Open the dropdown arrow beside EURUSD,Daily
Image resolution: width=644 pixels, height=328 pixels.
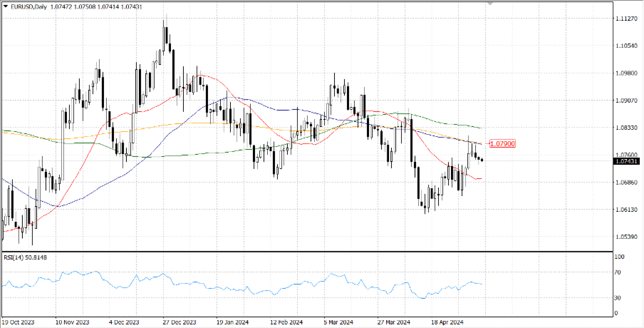click(6, 7)
